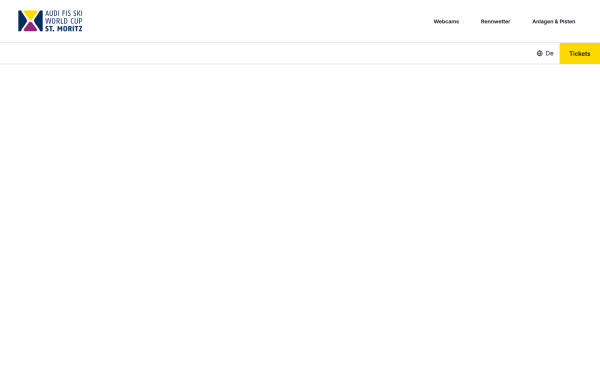Image resolution: width=600 pixels, height=375 pixels.
Task: Open the Webcams menu item
Action: (446, 21)
